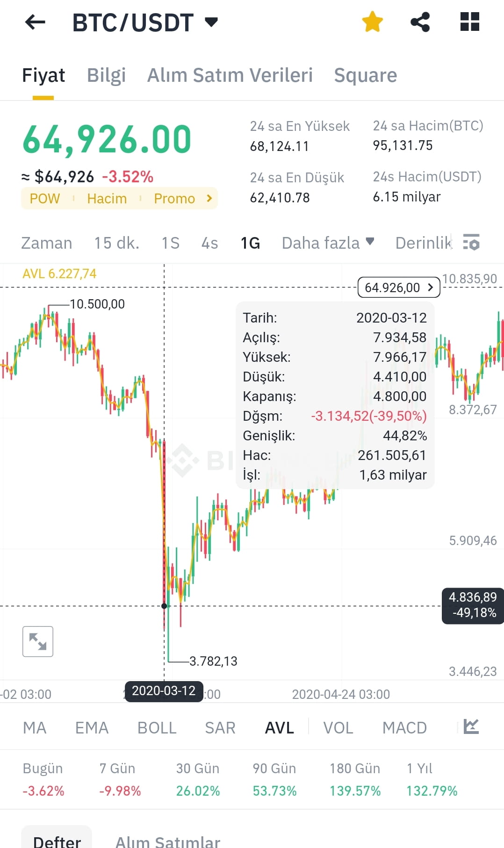The height and width of the screenshot is (848, 504).
Task: Expand the chart to fullscreen
Action: (38, 641)
